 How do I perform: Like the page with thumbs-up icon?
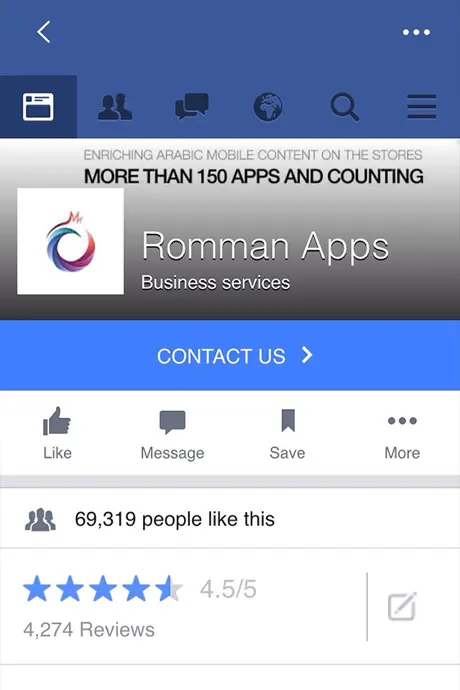pos(57,433)
